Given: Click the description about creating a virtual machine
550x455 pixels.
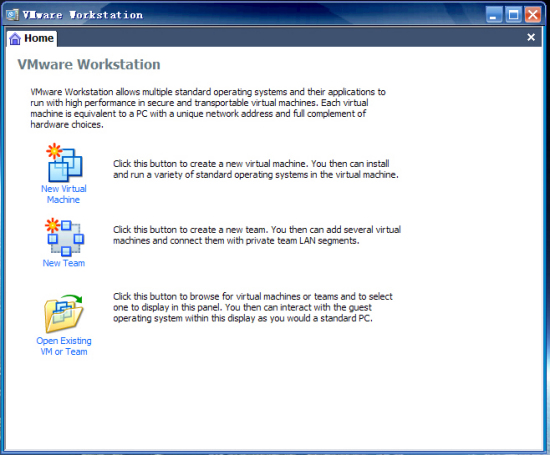Looking at the screenshot, I should [256, 169].
